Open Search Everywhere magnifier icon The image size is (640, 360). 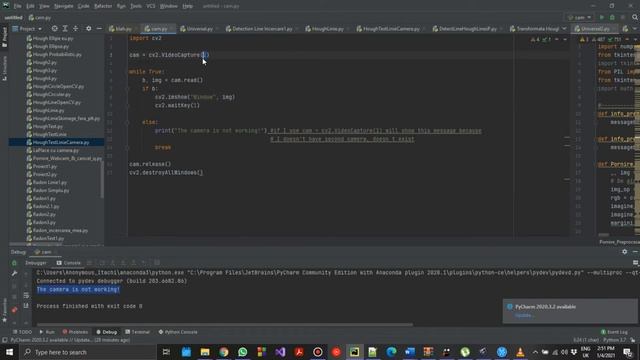[x=635, y=17]
